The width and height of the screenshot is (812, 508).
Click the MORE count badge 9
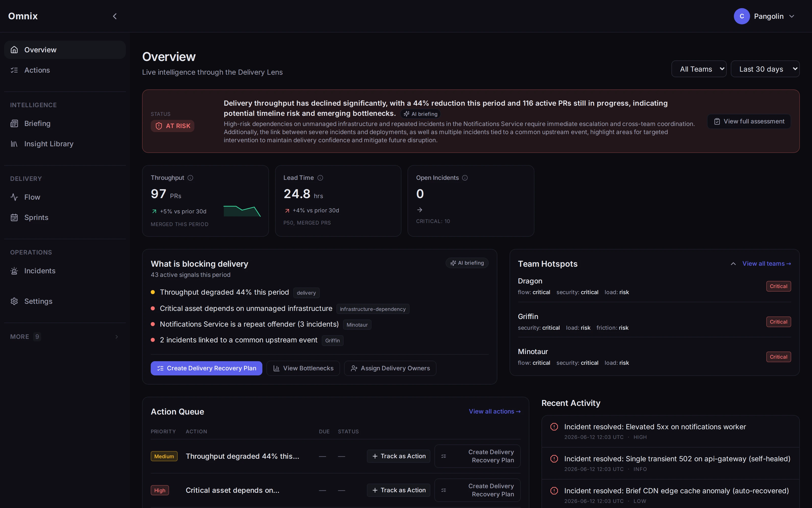pos(37,337)
